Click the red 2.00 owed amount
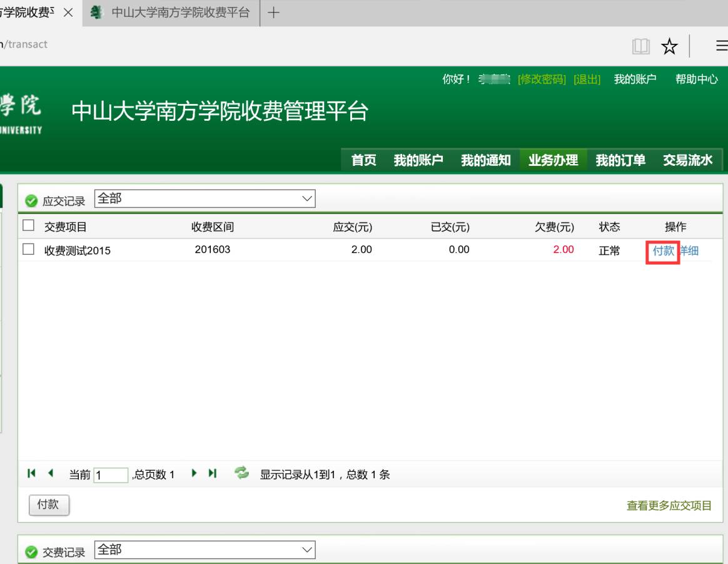This screenshot has width=728, height=564. 564,250
